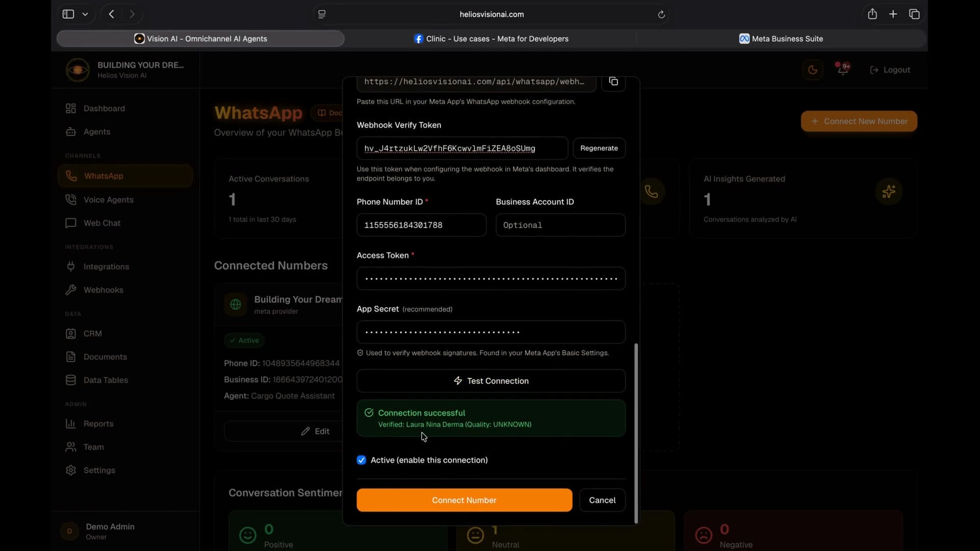The width and height of the screenshot is (980, 551).
Task: Go forward in Safari
Action: click(x=132, y=14)
